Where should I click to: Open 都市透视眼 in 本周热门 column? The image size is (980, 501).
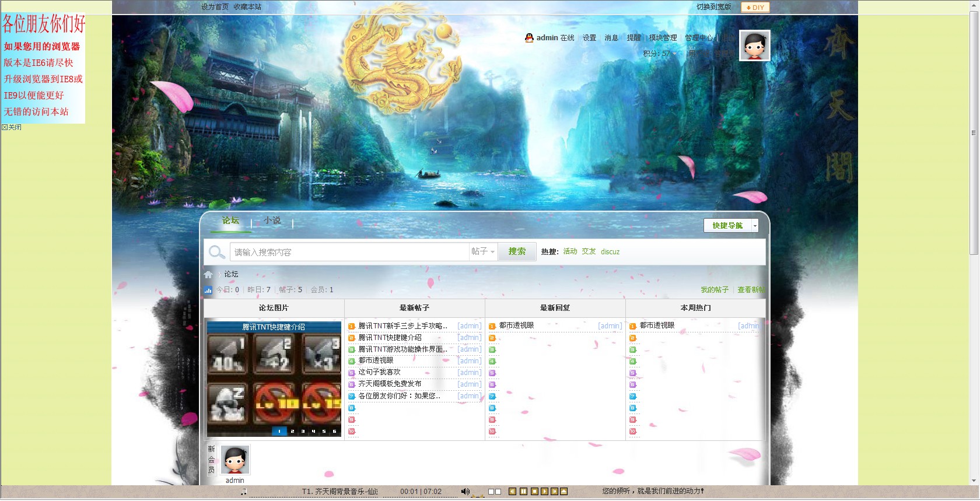657,325
